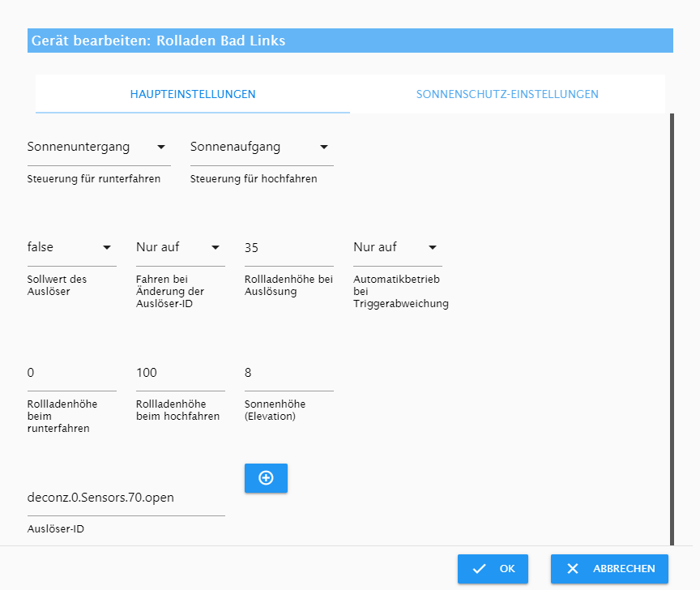
Task: Click the Sonnenhöhe (Elevation) field with 8
Action: (x=289, y=373)
